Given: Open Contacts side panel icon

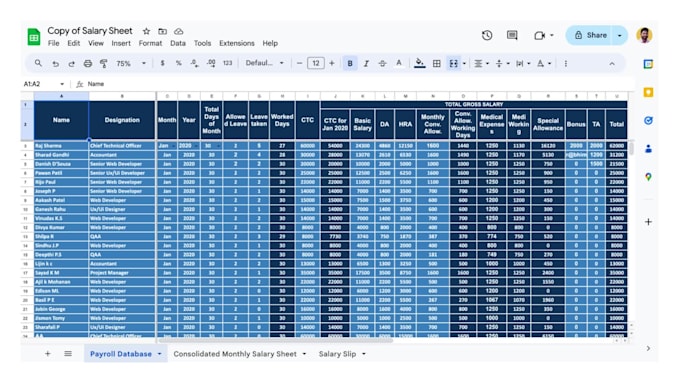Looking at the screenshot, I should (x=648, y=149).
